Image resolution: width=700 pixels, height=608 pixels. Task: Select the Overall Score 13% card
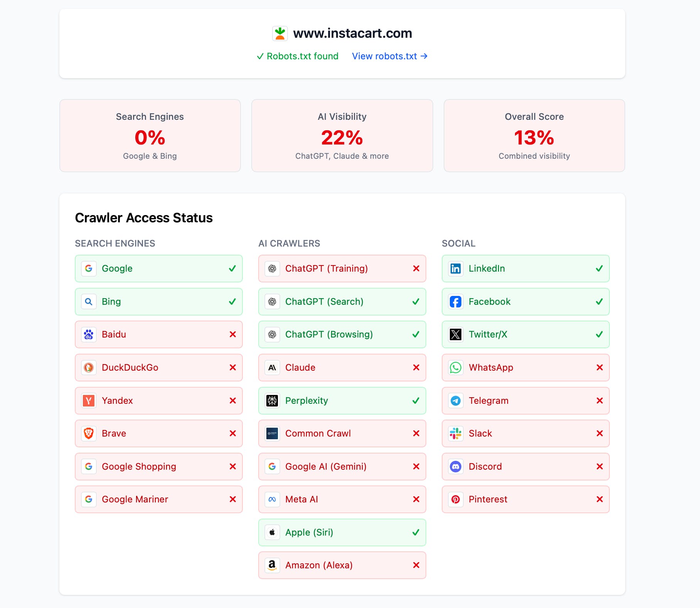(x=534, y=136)
